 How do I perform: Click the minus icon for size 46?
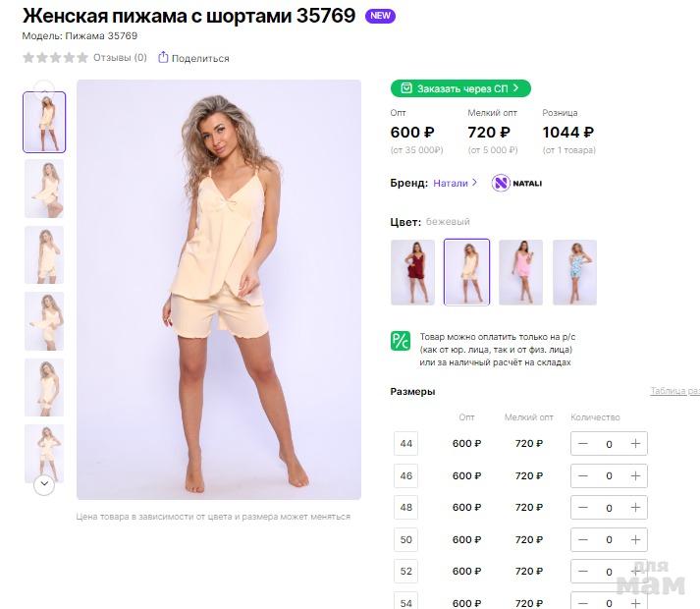pyautogui.click(x=583, y=475)
